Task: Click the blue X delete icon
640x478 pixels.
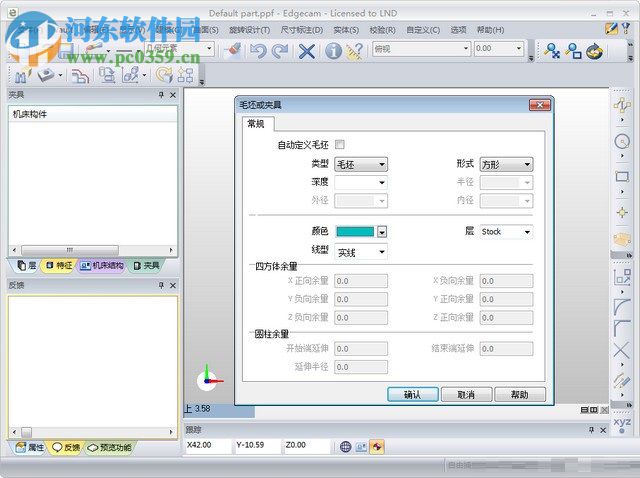Action: click(307, 51)
